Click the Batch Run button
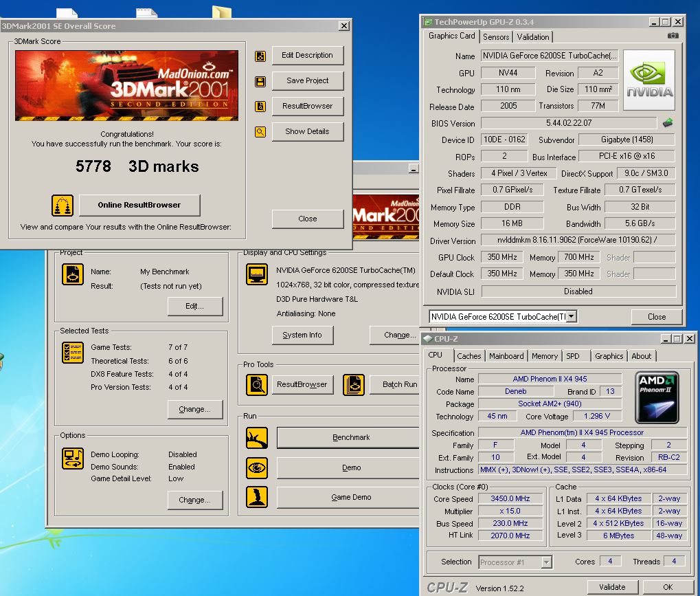The height and width of the screenshot is (596, 700). click(x=395, y=385)
